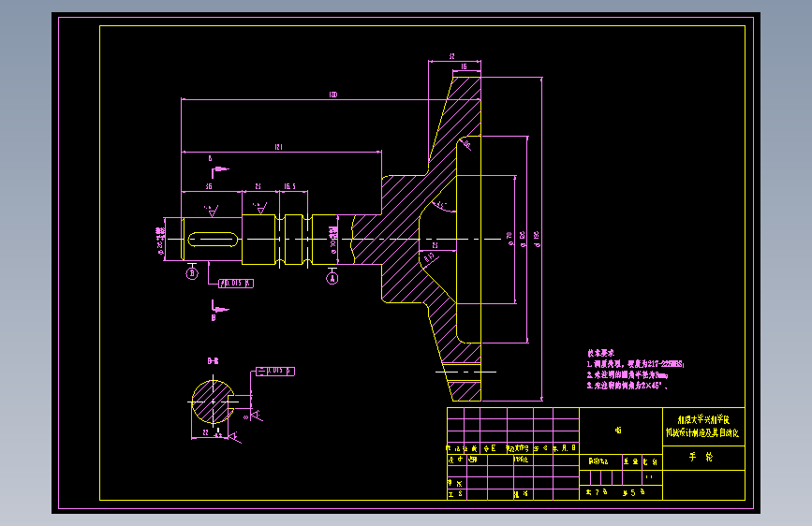Click the datum A circle symbol
The image size is (812, 526).
[x=332, y=279]
